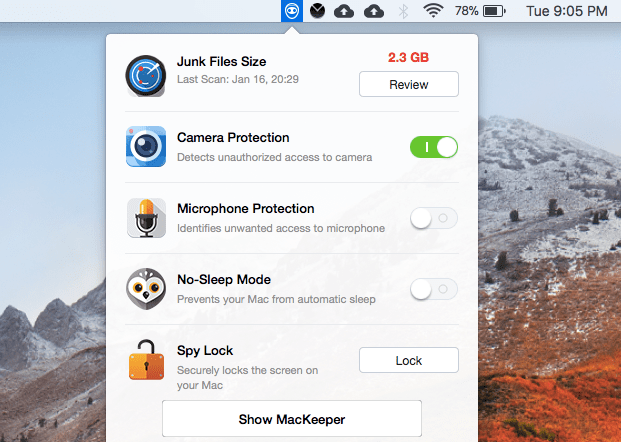Enable the Microphone Protection switch
The height and width of the screenshot is (442, 621).
click(x=433, y=218)
